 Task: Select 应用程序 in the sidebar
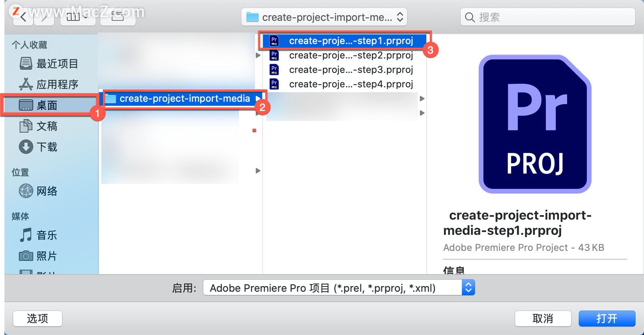point(51,84)
